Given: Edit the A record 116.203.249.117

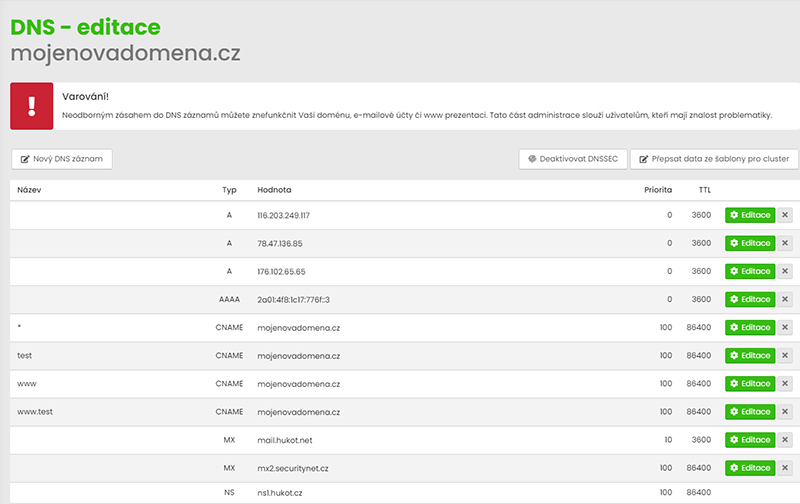Looking at the screenshot, I should coord(749,215).
